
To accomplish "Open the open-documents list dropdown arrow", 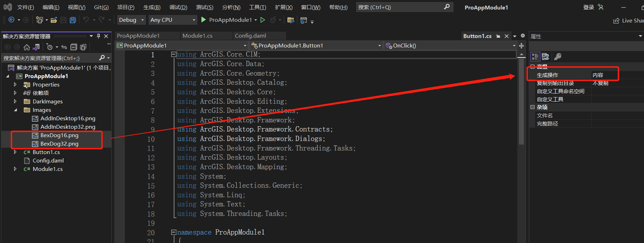I will [515, 36].
